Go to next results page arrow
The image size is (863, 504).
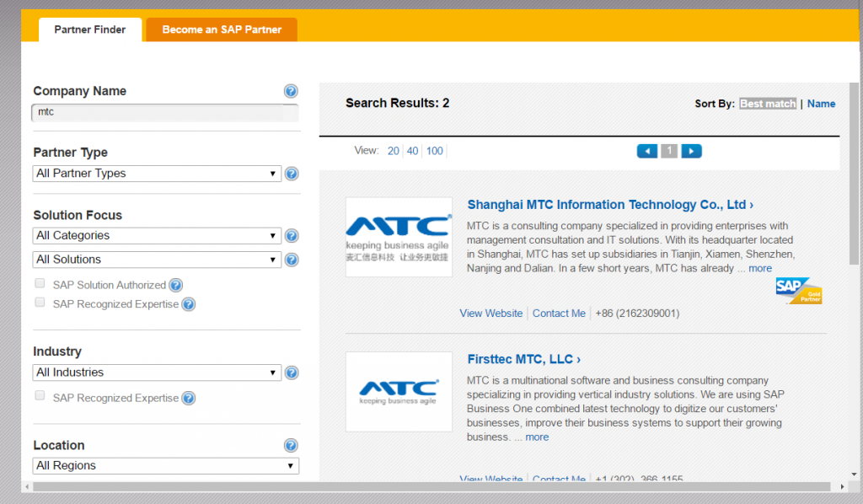tap(691, 151)
